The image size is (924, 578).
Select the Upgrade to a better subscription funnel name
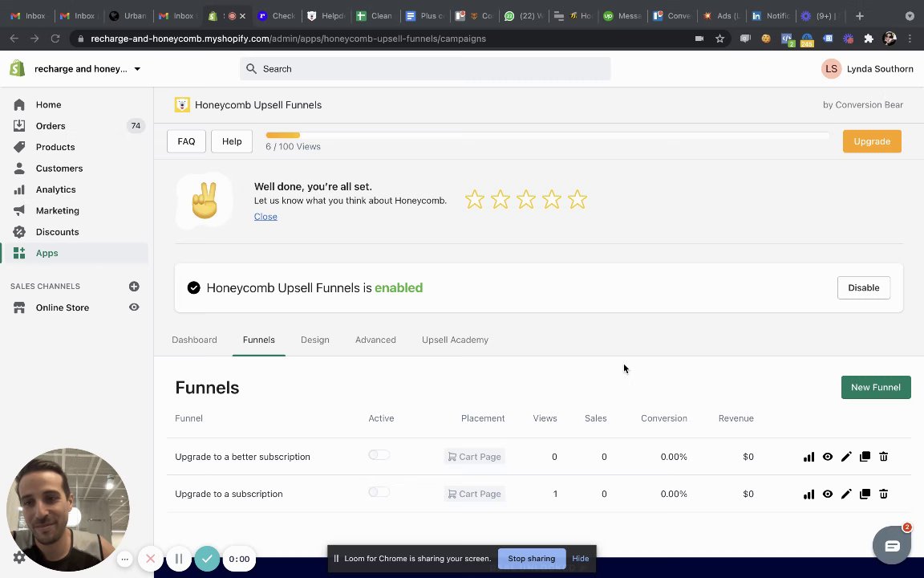242,457
